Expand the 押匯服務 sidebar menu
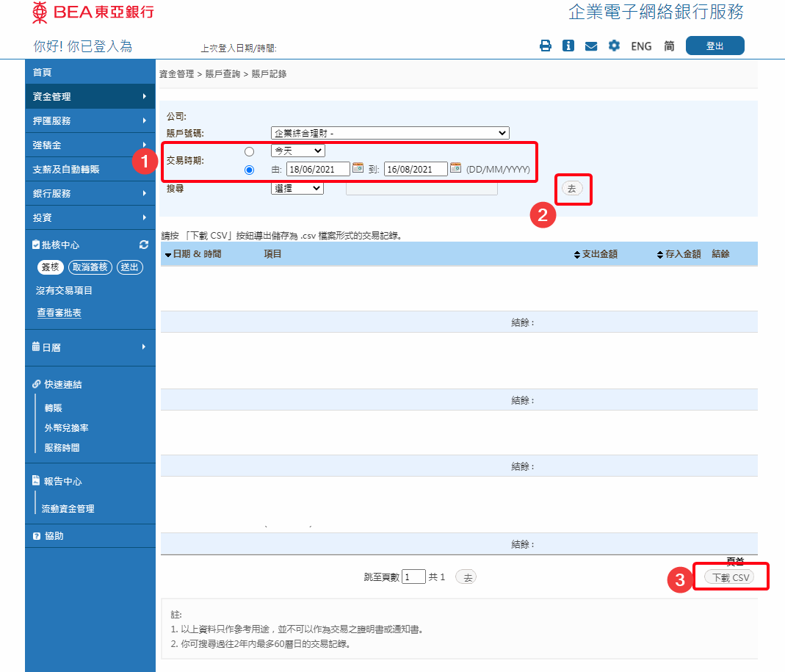 coord(90,120)
